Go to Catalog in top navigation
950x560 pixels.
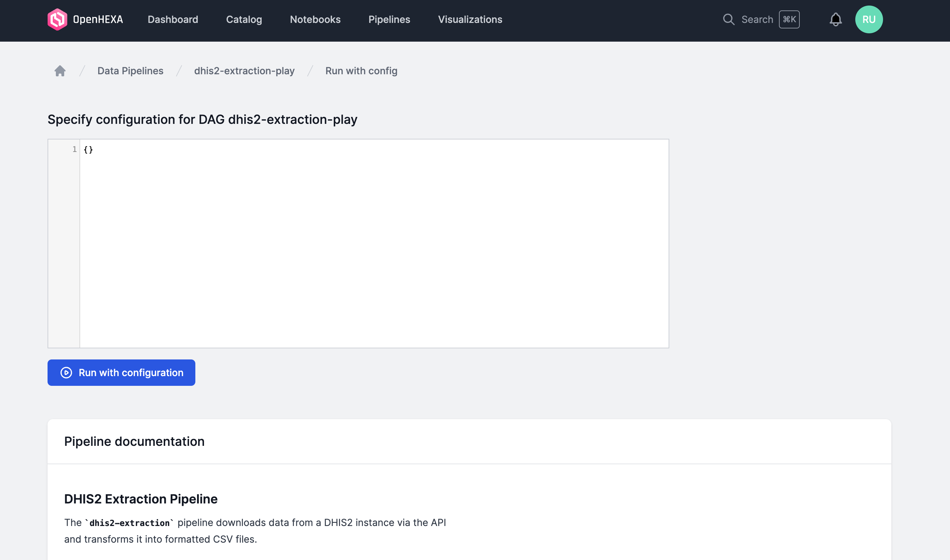tap(244, 20)
